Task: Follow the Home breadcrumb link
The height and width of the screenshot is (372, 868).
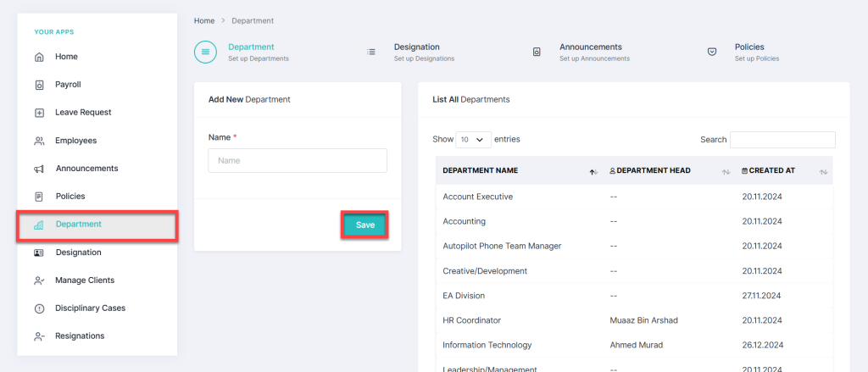Action: click(204, 20)
